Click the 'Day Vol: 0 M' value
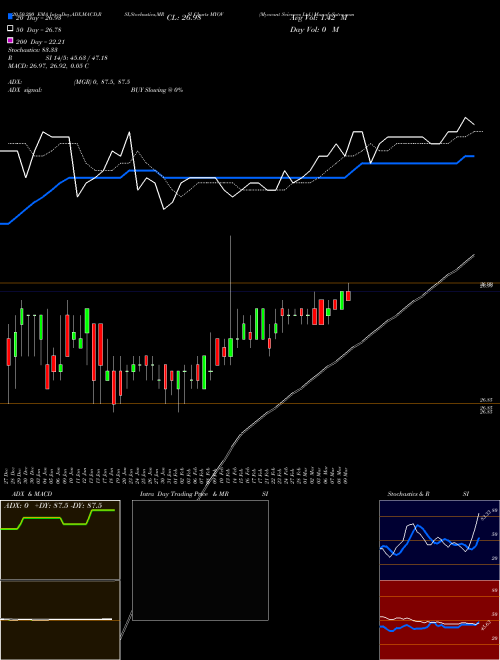Viewport: 500px width, 660px height. click(314, 29)
